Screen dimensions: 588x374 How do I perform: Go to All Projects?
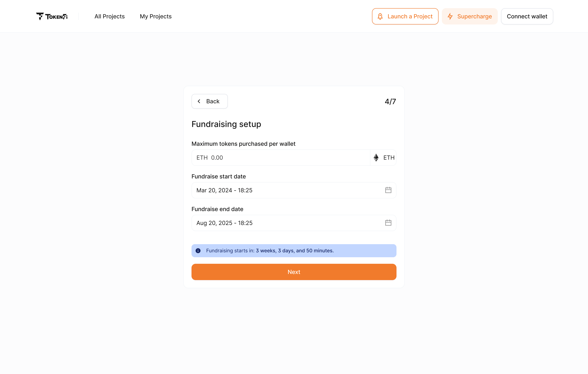click(x=109, y=16)
